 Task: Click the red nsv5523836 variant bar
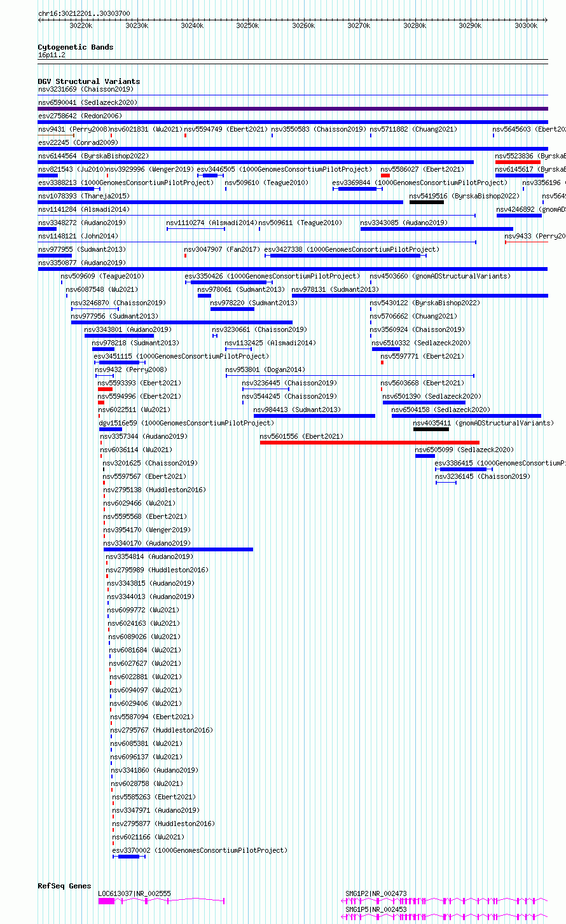(518, 162)
